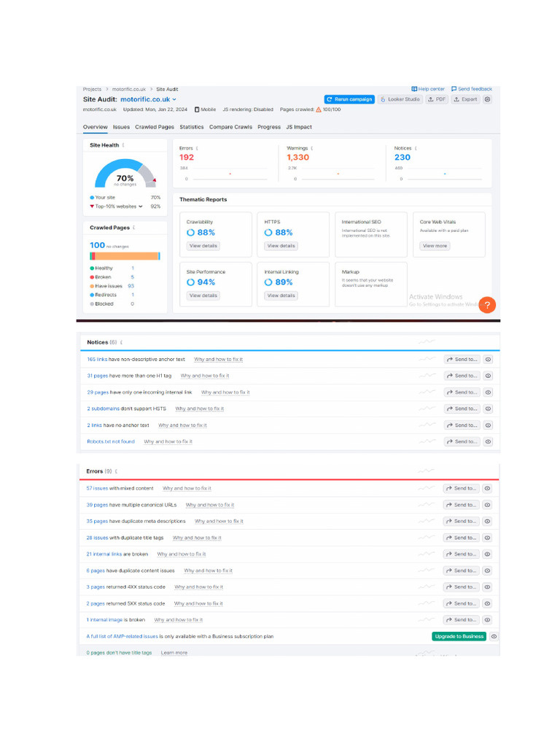Send HSTS issue to...
Viewport: 560px width, 747px height.
point(462,409)
